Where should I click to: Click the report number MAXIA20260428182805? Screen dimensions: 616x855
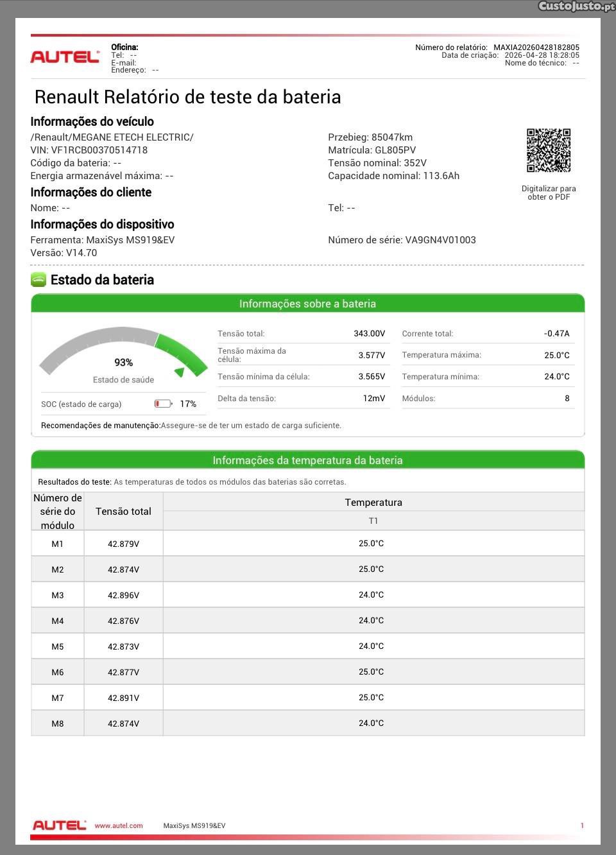point(536,47)
